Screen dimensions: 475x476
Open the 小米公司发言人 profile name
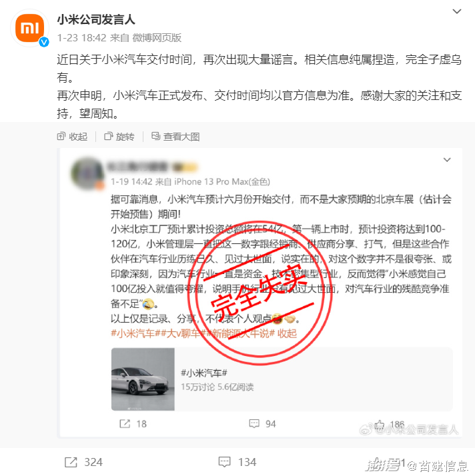coord(96,20)
